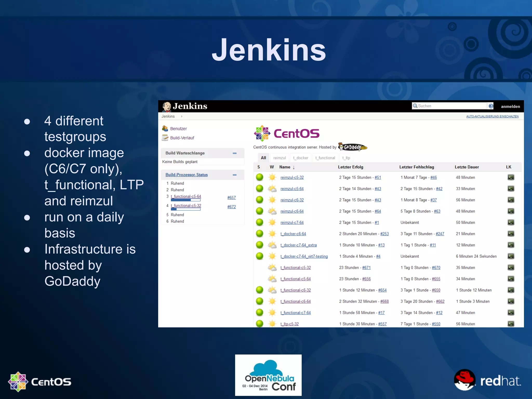Open console icon for t_functional-c7-64 row

[x=511, y=312]
